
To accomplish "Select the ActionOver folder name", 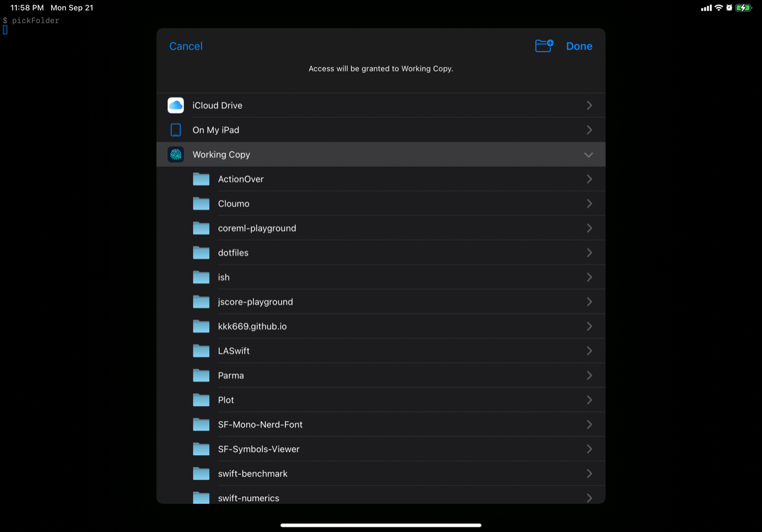I will 241,179.
